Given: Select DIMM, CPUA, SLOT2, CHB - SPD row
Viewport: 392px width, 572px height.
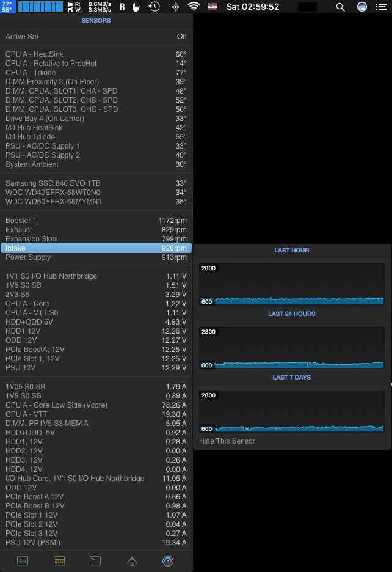Looking at the screenshot, I should 96,100.
